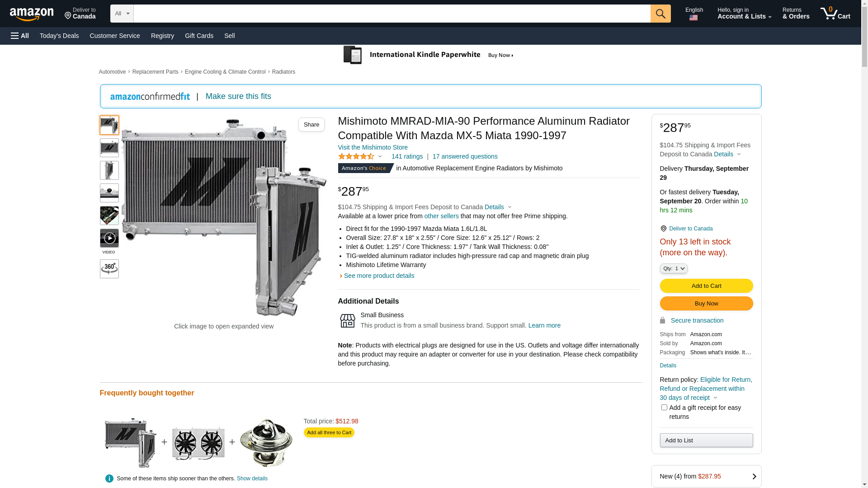
Task: Open the Qty quantity dropdown
Action: [673, 268]
